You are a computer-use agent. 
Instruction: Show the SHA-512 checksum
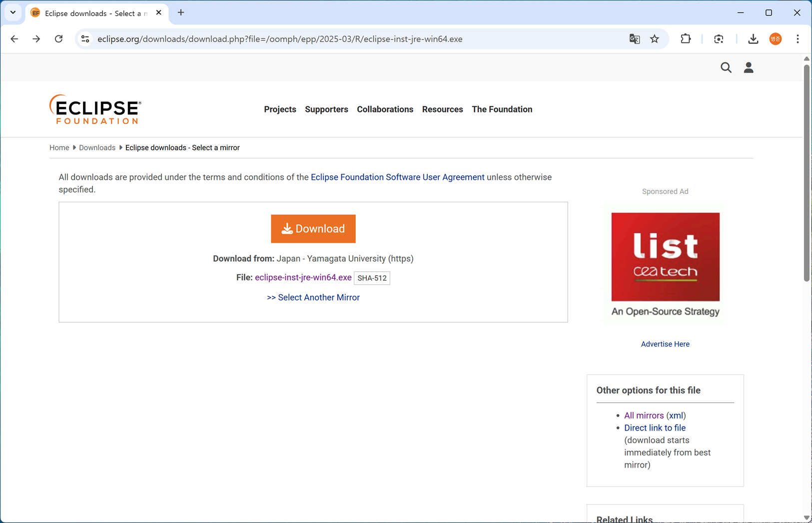pos(372,278)
